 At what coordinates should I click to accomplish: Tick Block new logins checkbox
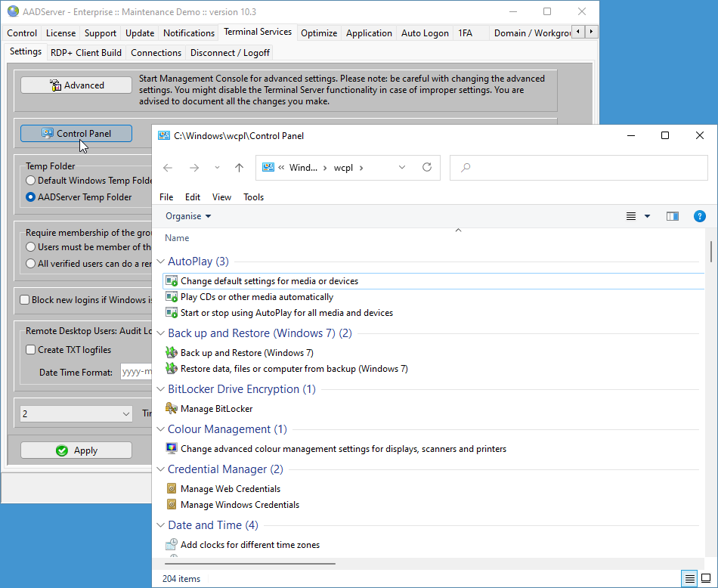[x=25, y=300]
